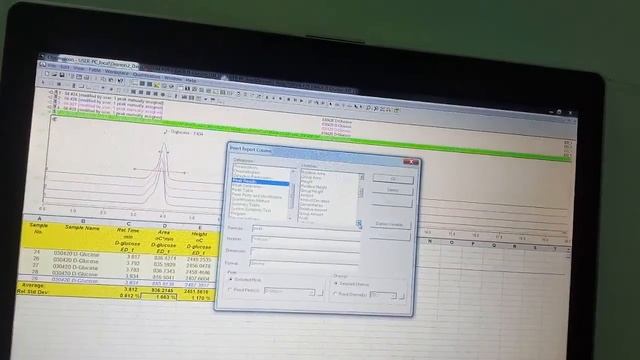Click the System Variable button

(390, 224)
